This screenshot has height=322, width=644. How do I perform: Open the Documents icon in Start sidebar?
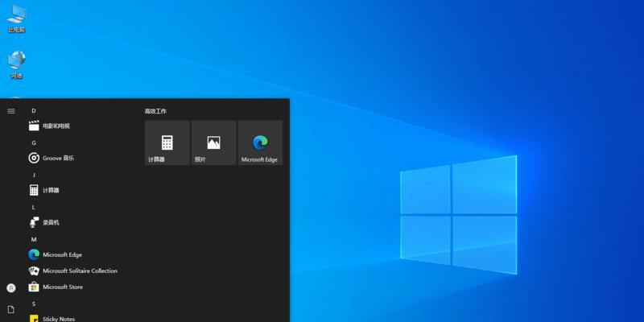coord(11,310)
